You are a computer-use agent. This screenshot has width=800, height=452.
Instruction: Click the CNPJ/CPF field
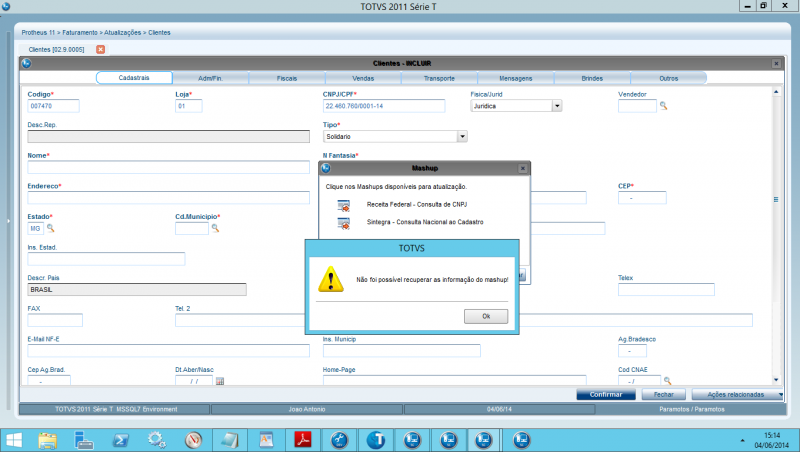pos(384,106)
